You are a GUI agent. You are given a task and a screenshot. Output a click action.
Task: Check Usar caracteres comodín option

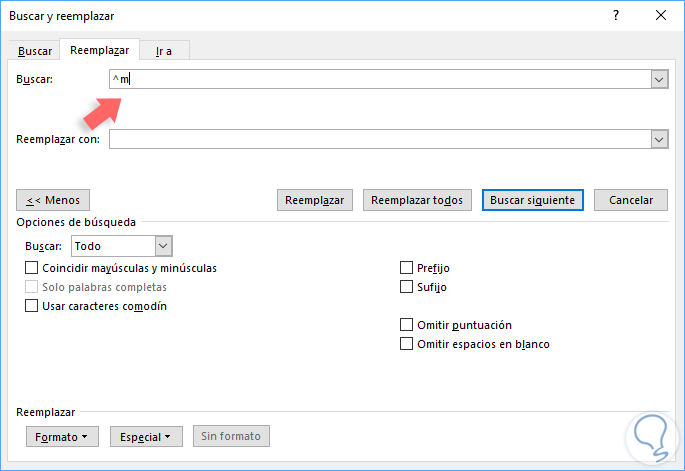click(x=31, y=306)
